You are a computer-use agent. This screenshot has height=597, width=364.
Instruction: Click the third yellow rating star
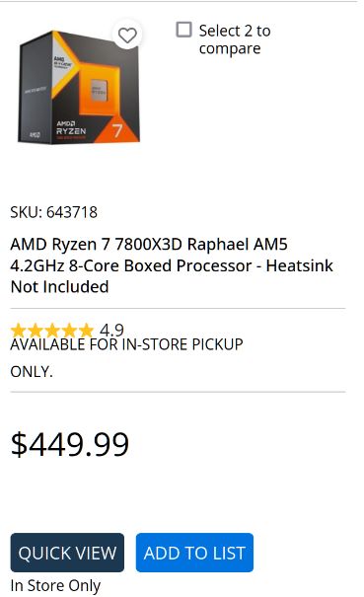pyautogui.click(x=52, y=331)
